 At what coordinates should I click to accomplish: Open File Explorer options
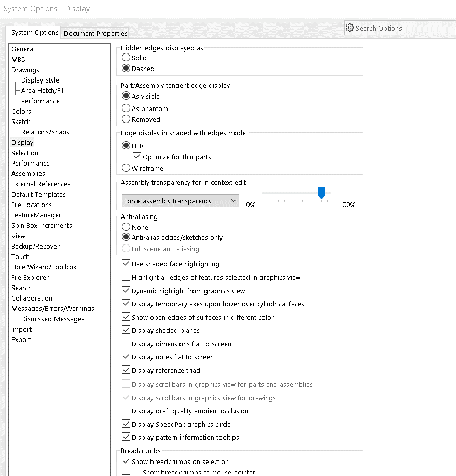(x=30, y=277)
